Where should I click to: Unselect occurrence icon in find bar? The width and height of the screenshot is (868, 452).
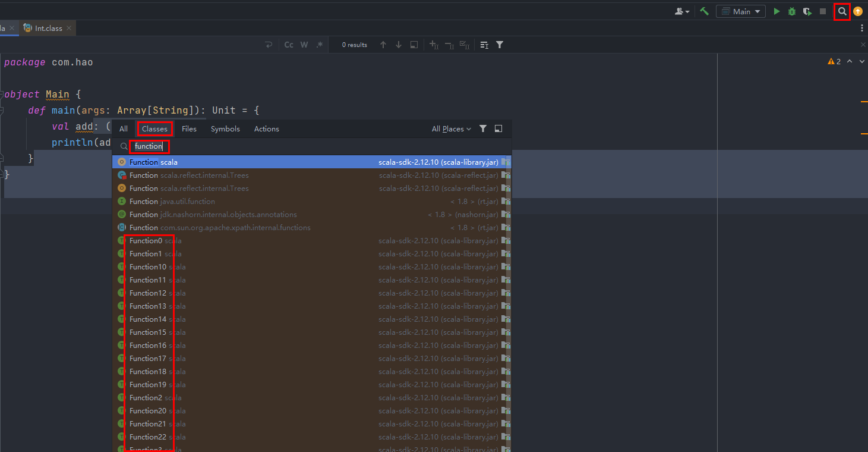click(449, 45)
